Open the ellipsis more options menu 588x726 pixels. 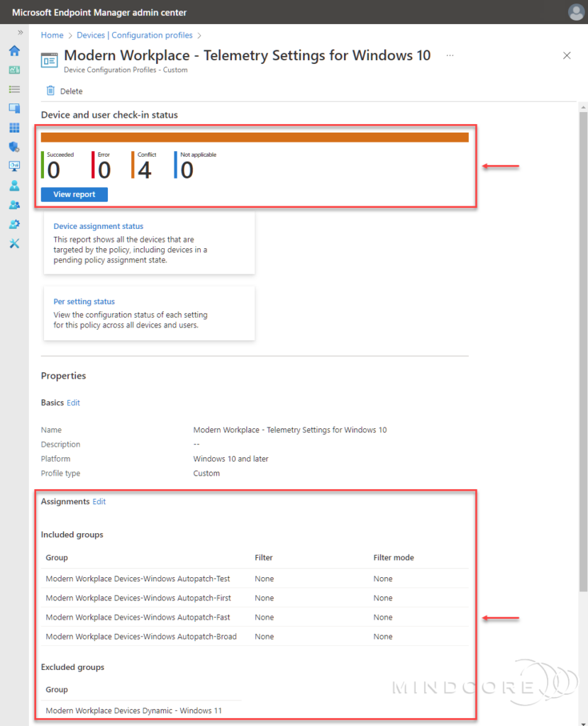(x=450, y=55)
